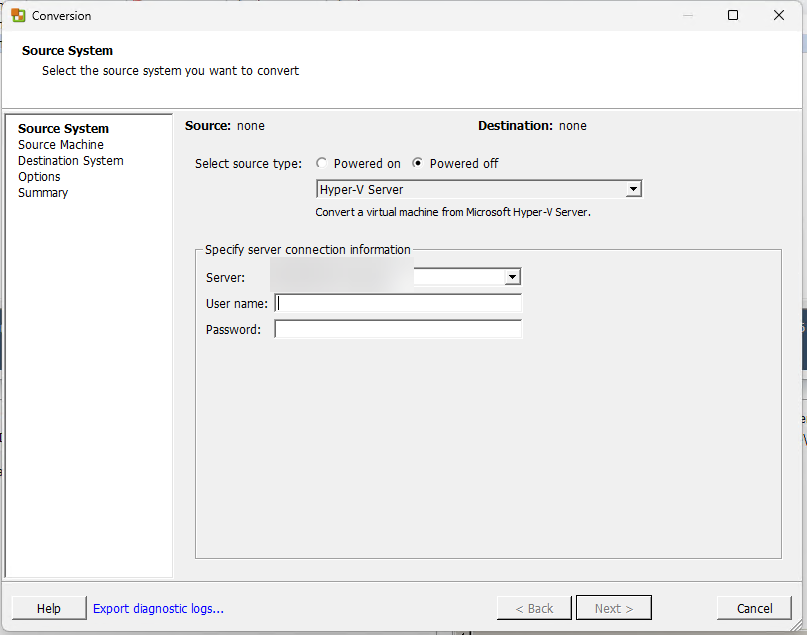Close the Conversion wizard window
This screenshot has width=807, height=635.
pyautogui.click(x=779, y=16)
